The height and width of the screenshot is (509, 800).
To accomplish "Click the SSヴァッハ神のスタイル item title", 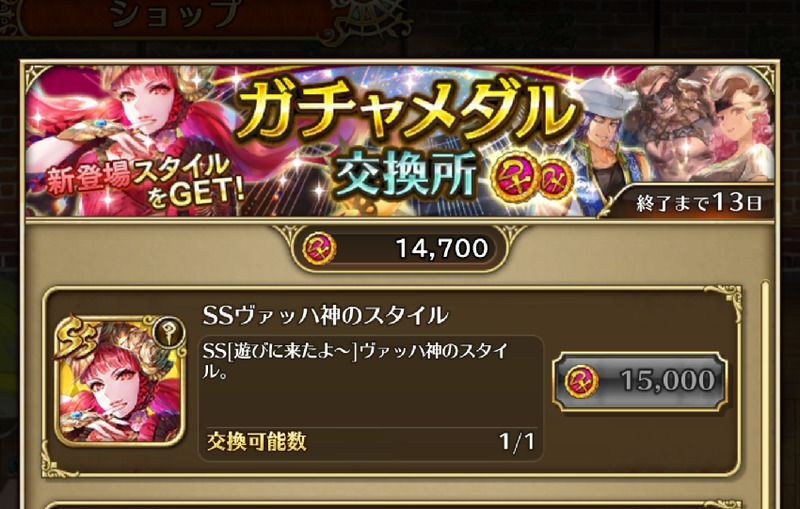I will point(325,315).
